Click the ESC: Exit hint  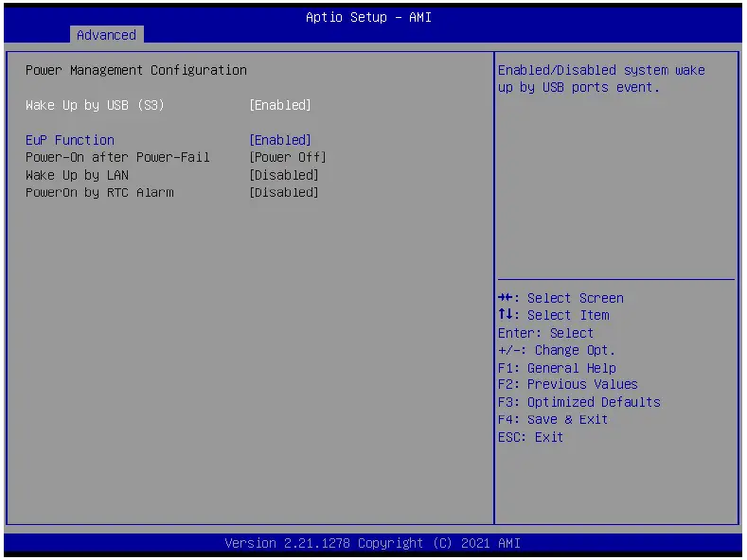(x=531, y=437)
